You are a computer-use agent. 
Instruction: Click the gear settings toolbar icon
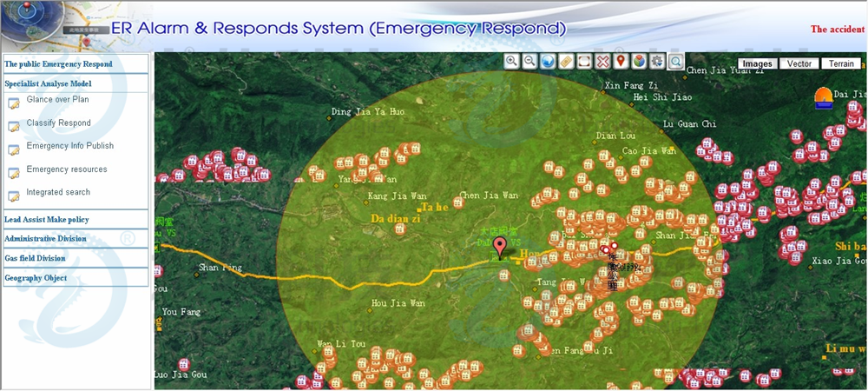[x=657, y=61]
